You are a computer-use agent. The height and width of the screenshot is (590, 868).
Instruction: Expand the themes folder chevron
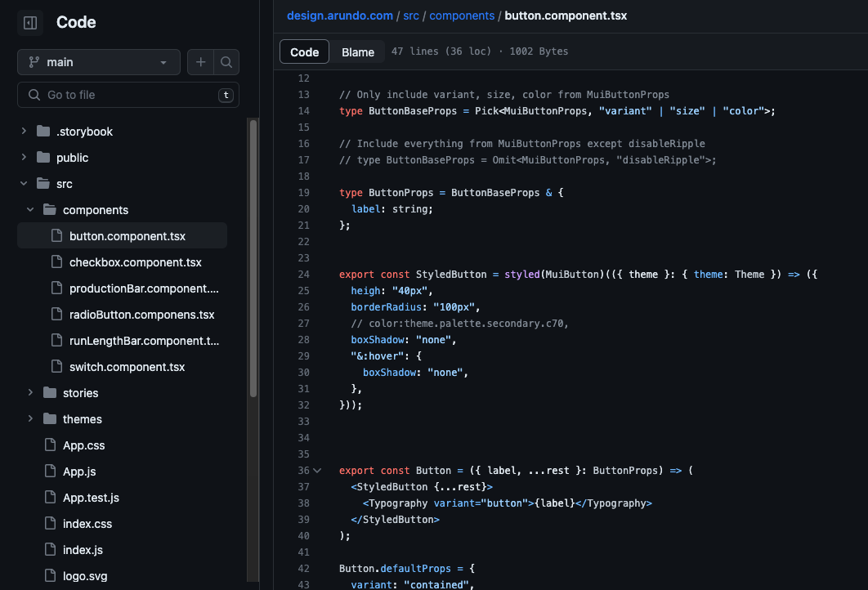point(30,418)
